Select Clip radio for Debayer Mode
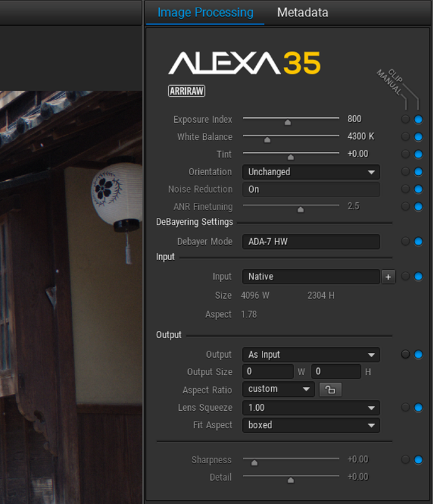Image resolution: width=433 pixels, height=504 pixels. (x=419, y=241)
